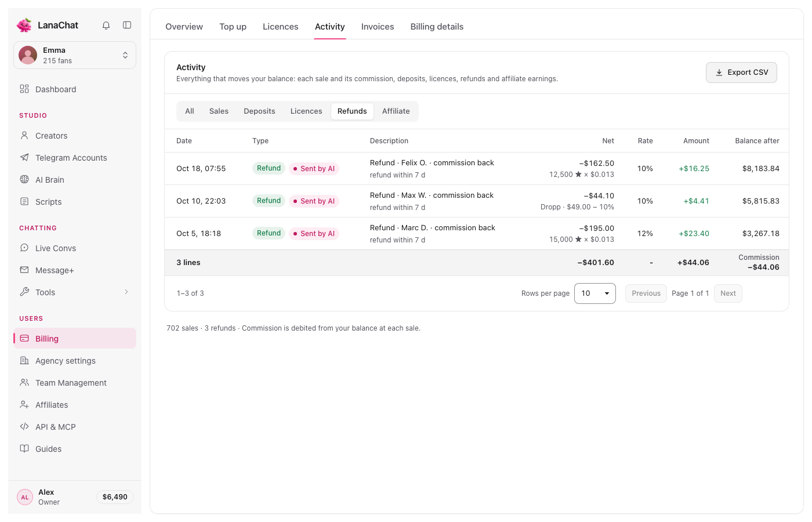Expand the Tools submenu chevron

click(x=126, y=292)
